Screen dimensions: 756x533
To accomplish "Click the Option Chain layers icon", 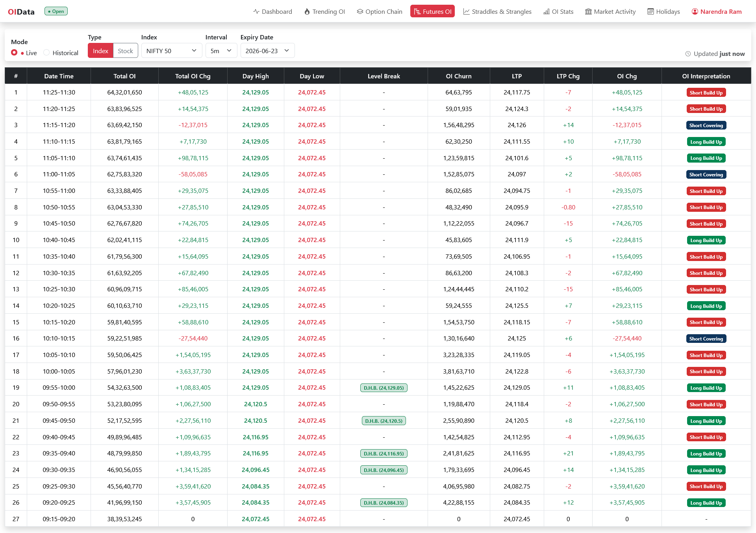I will pyautogui.click(x=360, y=11).
